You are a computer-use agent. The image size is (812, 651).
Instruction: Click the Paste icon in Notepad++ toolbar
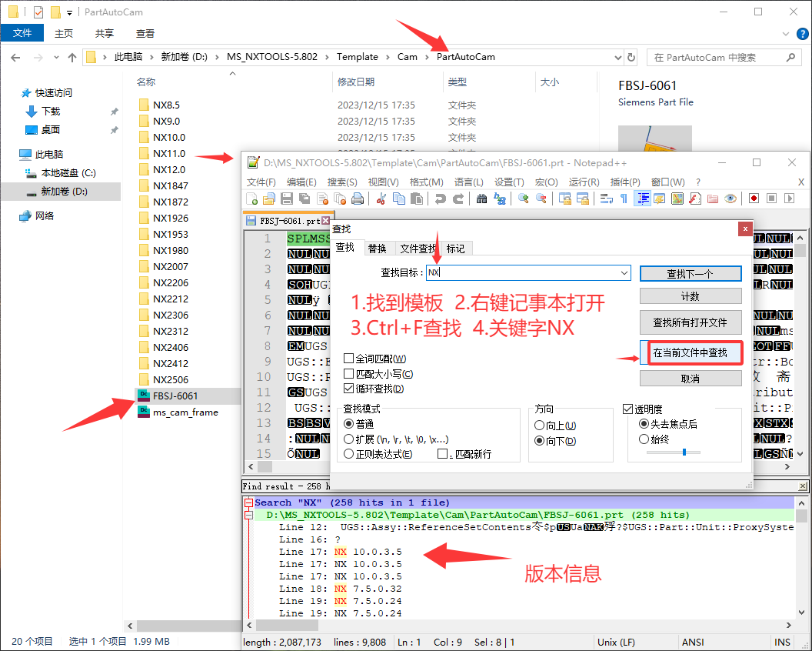(416, 199)
